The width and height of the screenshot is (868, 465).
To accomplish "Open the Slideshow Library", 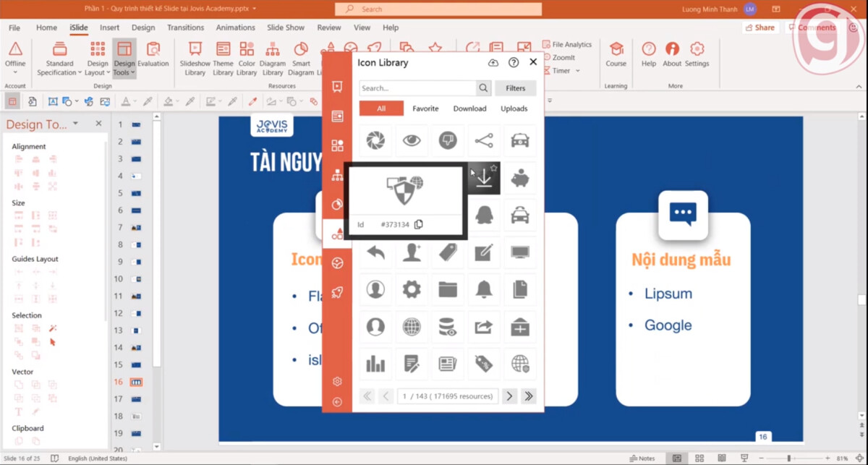I will 194,54.
